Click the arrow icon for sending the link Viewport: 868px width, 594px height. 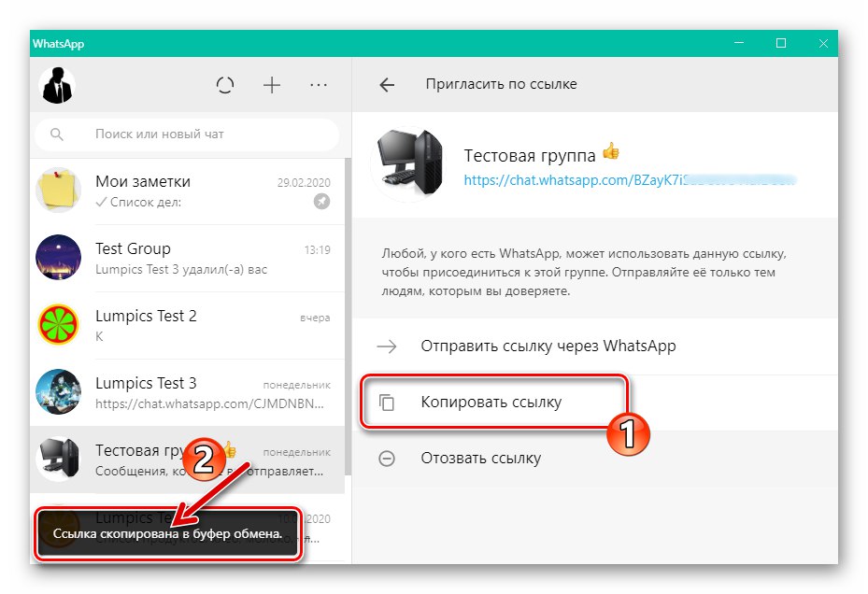point(387,346)
